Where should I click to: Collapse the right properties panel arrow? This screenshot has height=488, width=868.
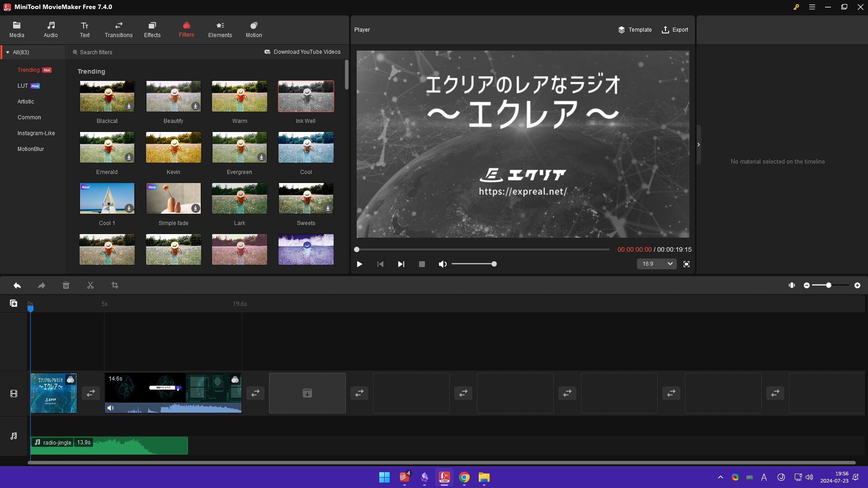pos(698,145)
